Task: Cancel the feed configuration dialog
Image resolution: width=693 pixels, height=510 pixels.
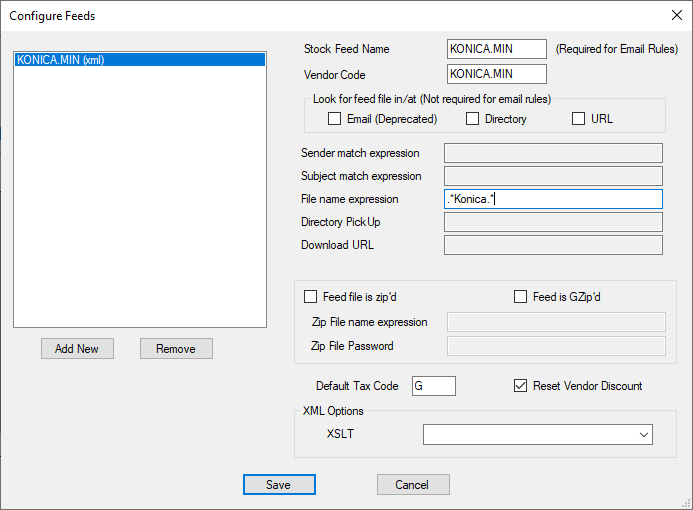Action: [x=412, y=485]
